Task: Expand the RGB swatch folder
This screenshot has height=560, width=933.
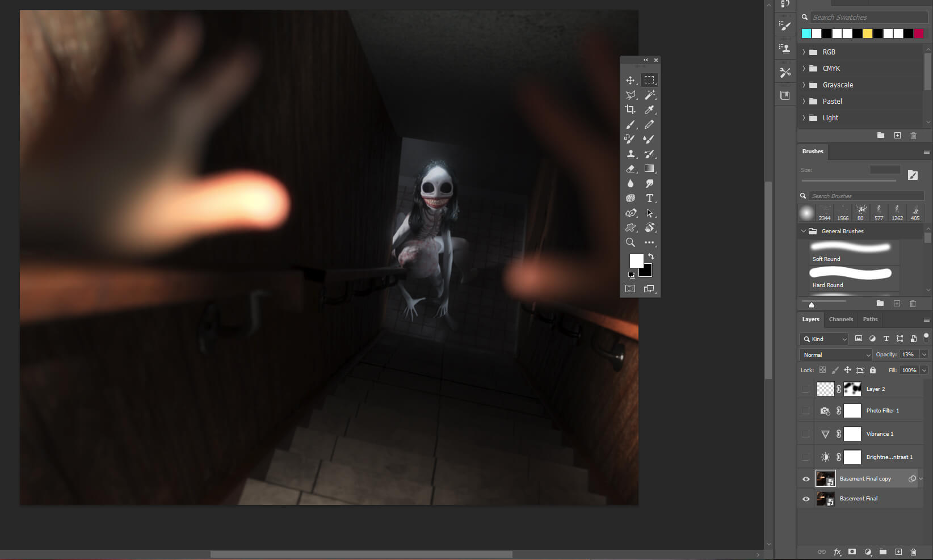Action: 804,52
